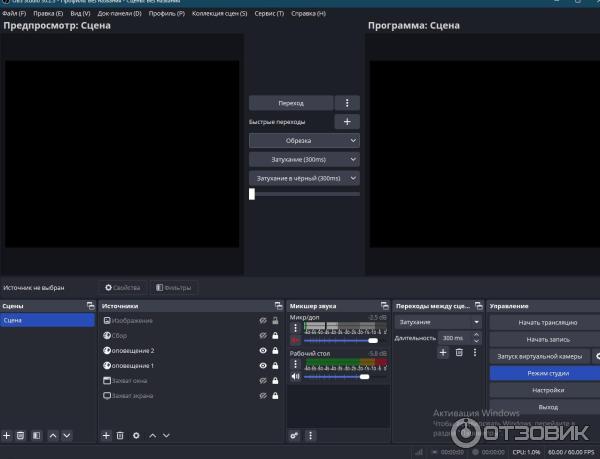600x459 pixels.
Task: Toggle lock on оповещение 2 source
Action: [x=275, y=350]
